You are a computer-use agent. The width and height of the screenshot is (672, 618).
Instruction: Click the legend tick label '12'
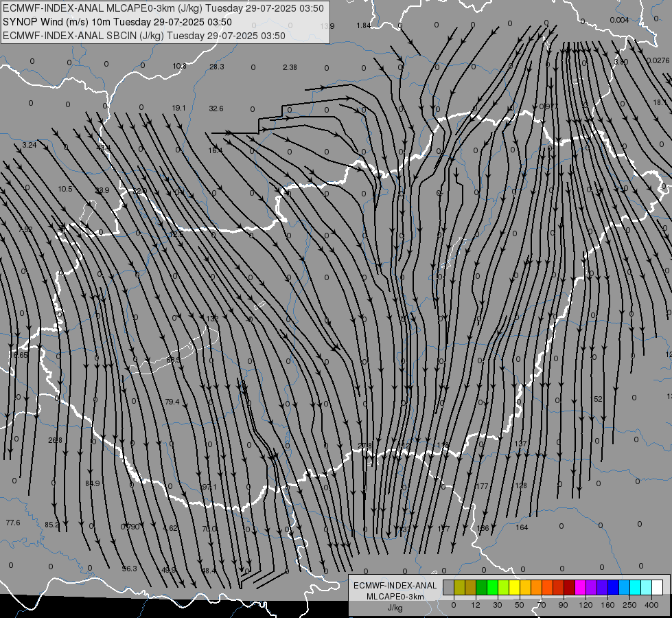pos(476,605)
